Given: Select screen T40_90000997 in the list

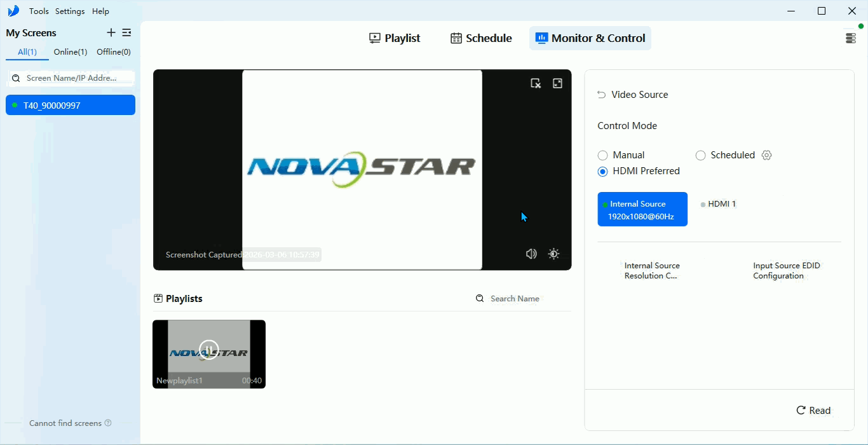Looking at the screenshot, I should coord(71,105).
